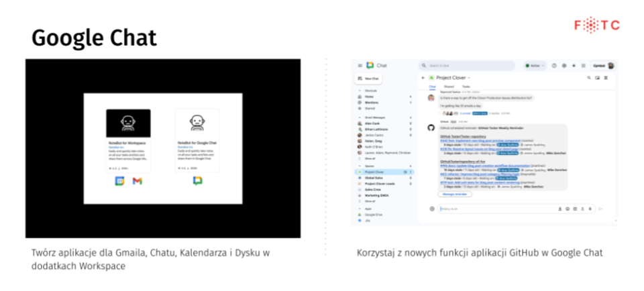Click the FOTC logo
Viewport: 644px width, 291px height.
click(x=597, y=25)
